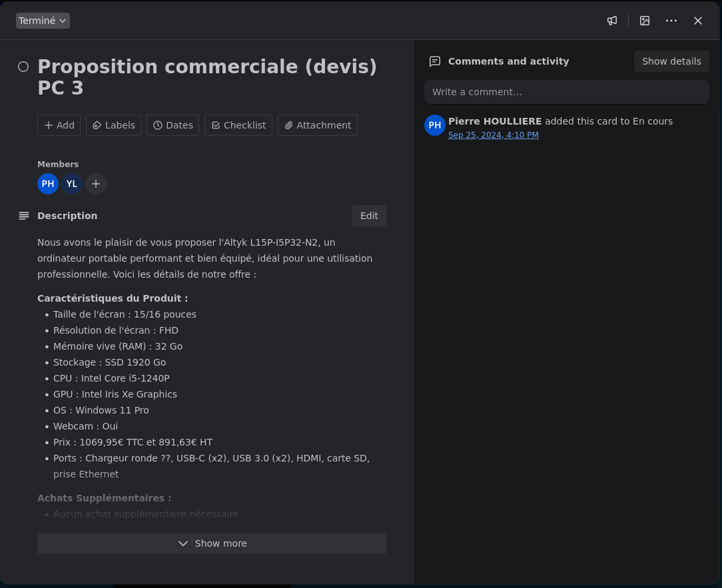Image resolution: width=722 pixels, height=588 pixels.
Task: Click the Write a comment field
Action: [566, 92]
